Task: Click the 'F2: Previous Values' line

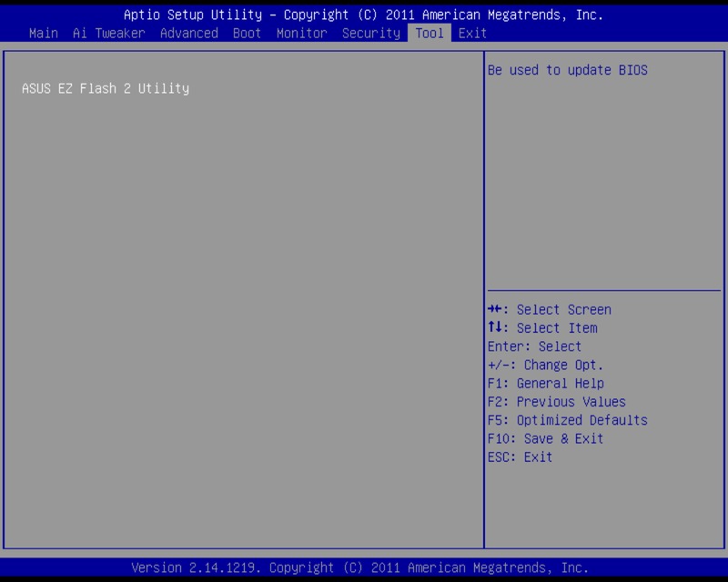Action: 556,402
